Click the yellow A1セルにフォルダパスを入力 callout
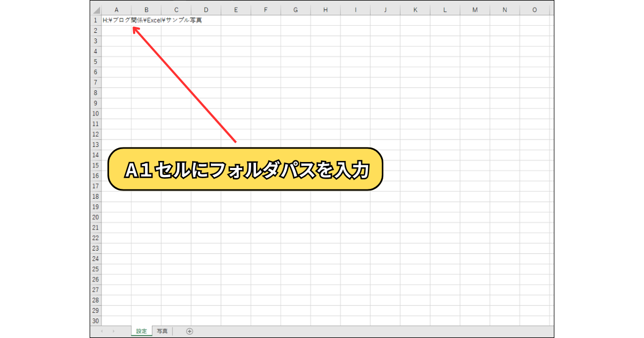Image resolution: width=644 pixels, height=338 pixels. coord(246,170)
